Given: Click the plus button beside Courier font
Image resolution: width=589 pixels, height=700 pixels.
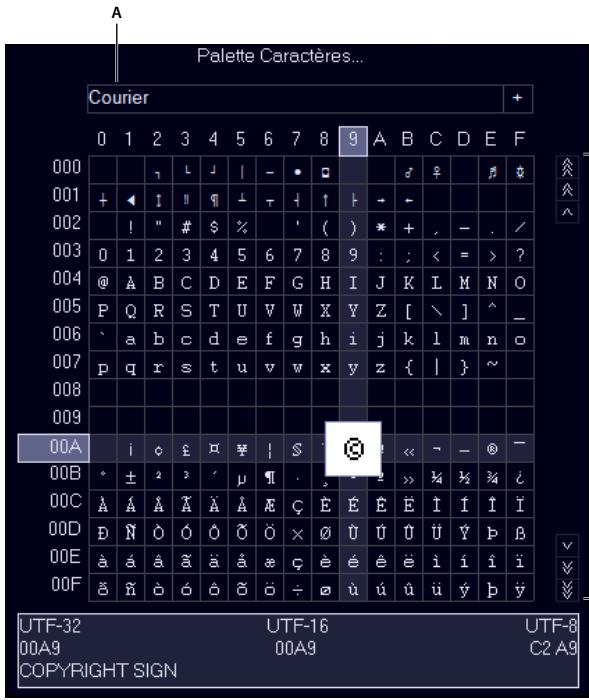Looking at the screenshot, I should (x=518, y=98).
